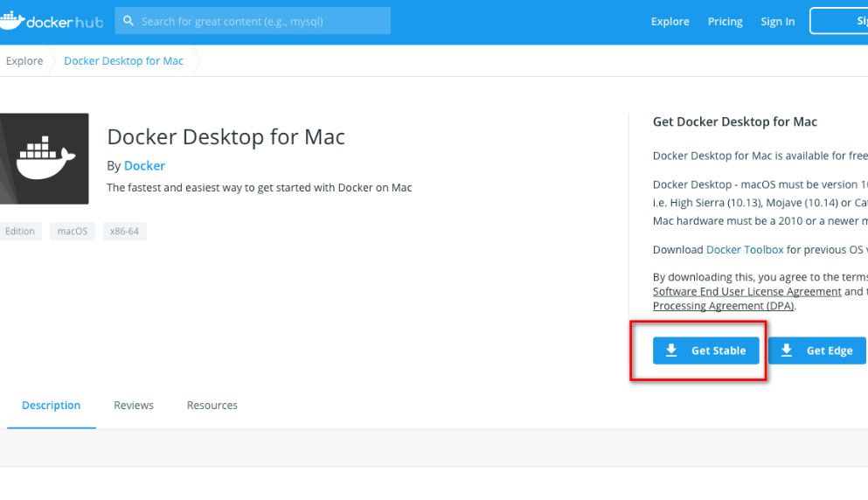
Task: Open the Pricing page
Action: (x=725, y=22)
